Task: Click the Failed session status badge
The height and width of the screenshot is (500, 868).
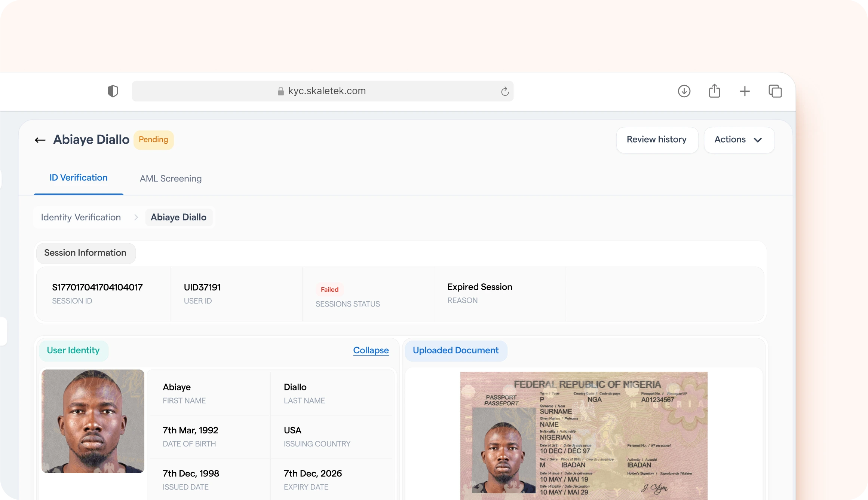Action: pyautogui.click(x=329, y=289)
